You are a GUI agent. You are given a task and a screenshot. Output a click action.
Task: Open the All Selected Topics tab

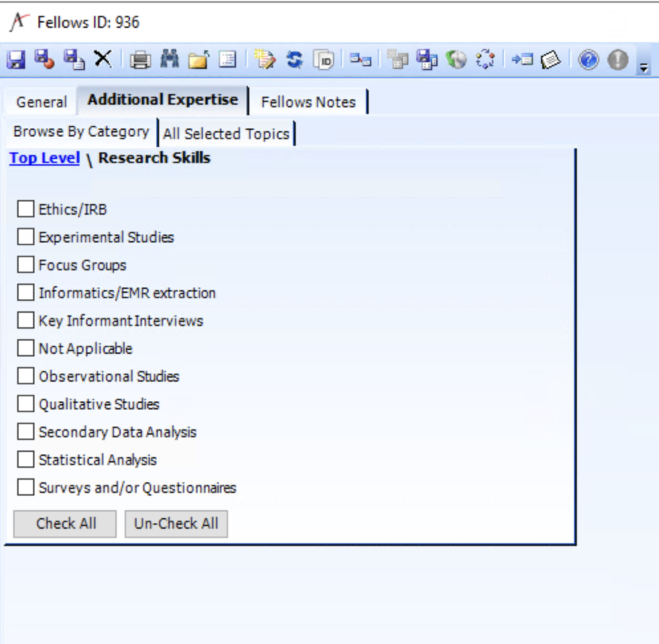(226, 133)
